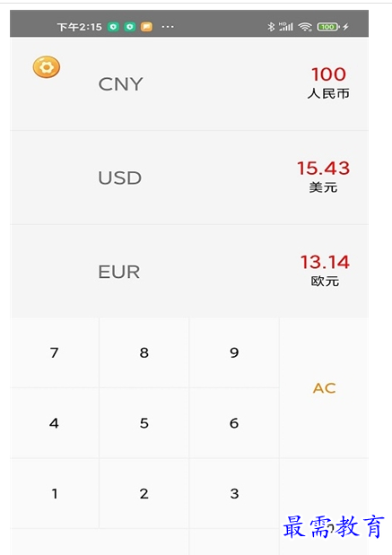This screenshot has height=555, width=392.
Task: Tap the battery indicator icon
Action: tap(328, 27)
